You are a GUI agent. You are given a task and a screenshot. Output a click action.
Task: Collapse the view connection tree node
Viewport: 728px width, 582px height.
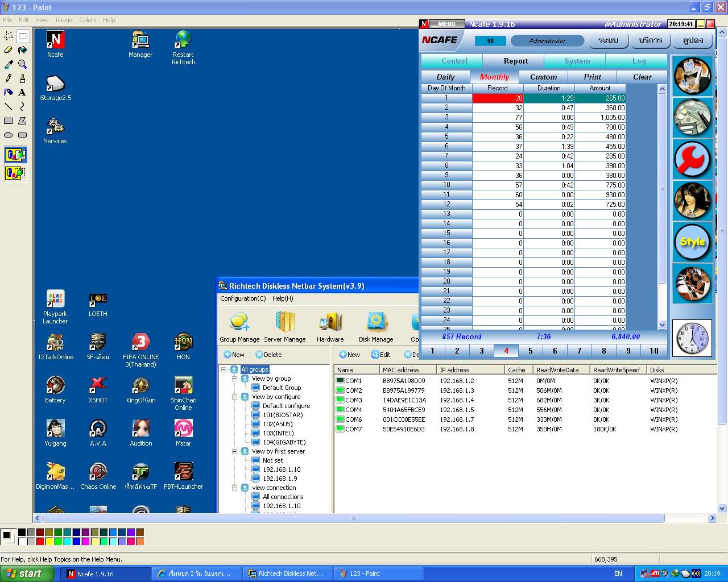(x=234, y=488)
